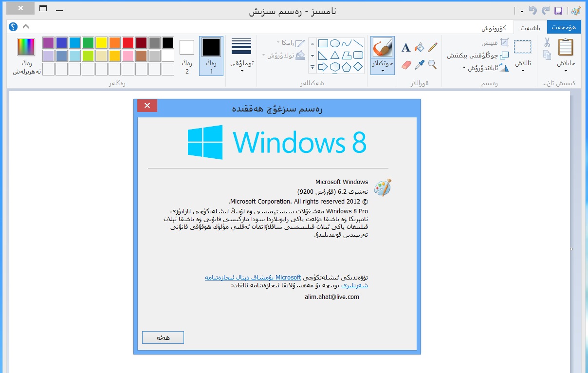Click the Copy icon below the scissors
This screenshot has height=373, width=588.
(x=547, y=55)
